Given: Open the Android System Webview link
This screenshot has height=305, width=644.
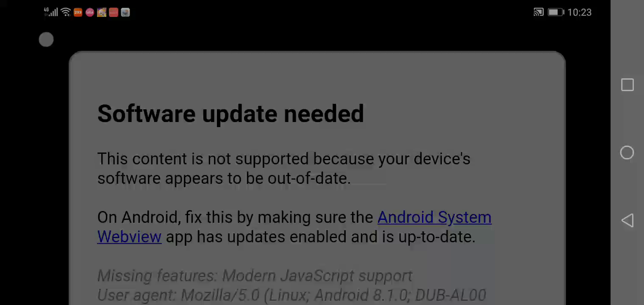Looking at the screenshot, I should 434,217.
